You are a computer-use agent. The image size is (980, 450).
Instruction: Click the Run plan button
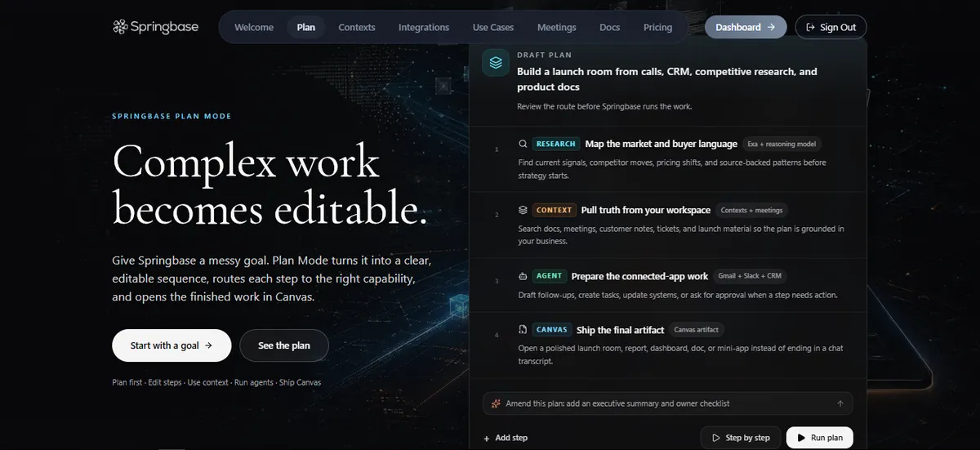coord(819,438)
